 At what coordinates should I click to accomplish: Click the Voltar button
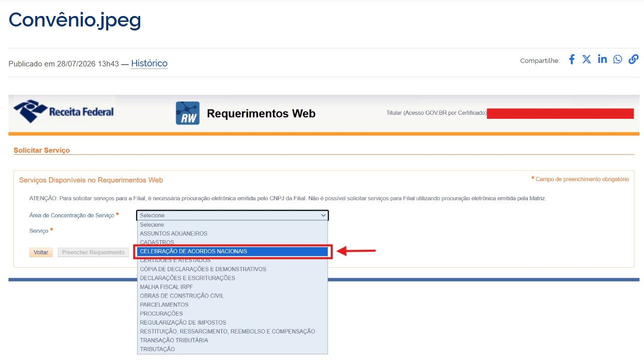tap(41, 252)
